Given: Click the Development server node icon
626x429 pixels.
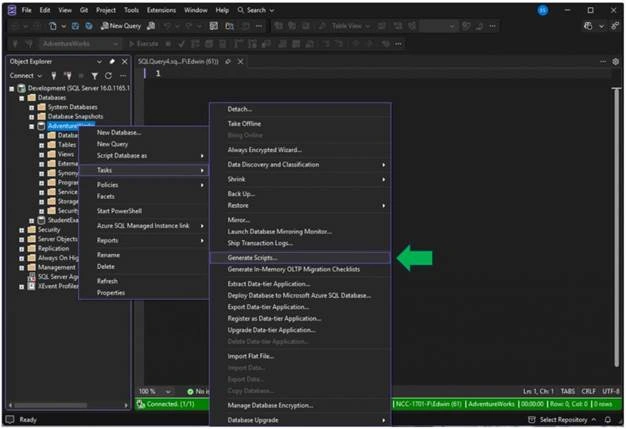Looking at the screenshot, I should pos(22,88).
